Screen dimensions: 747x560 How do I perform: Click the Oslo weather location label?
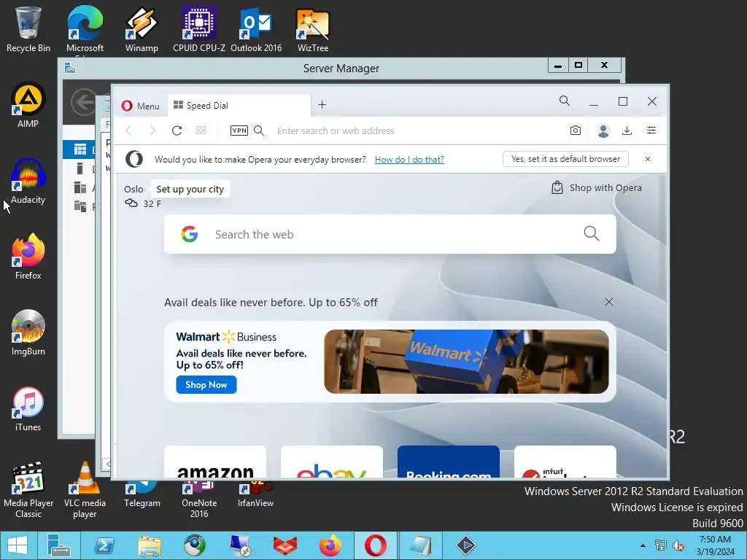(x=133, y=189)
